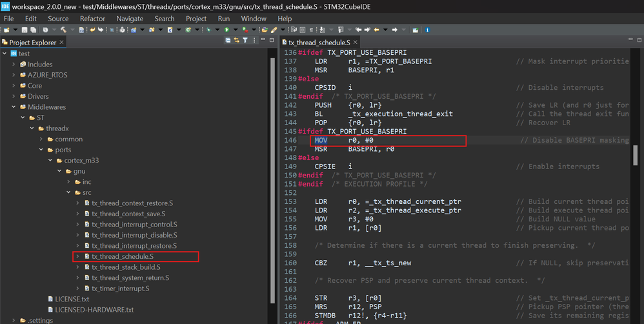Click the Save All toolbar icon
644x324 pixels.
[x=34, y=30]
